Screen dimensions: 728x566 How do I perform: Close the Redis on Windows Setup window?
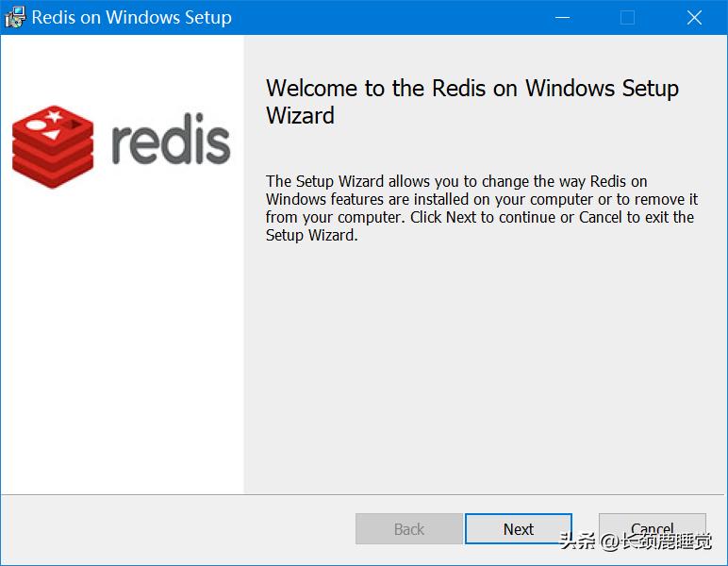click(x=694, y=18)
